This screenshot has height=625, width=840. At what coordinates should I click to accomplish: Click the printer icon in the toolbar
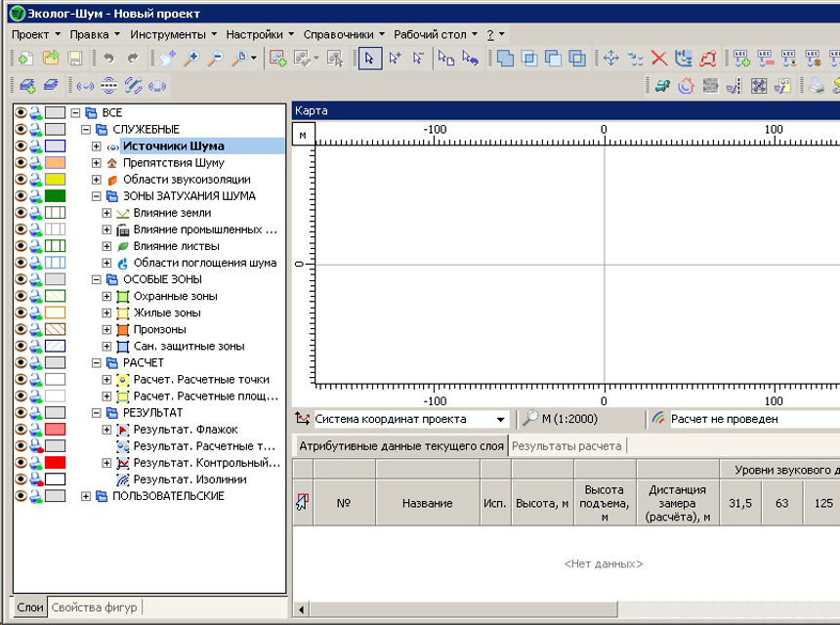pyautogui.click(x=817, y=86)
